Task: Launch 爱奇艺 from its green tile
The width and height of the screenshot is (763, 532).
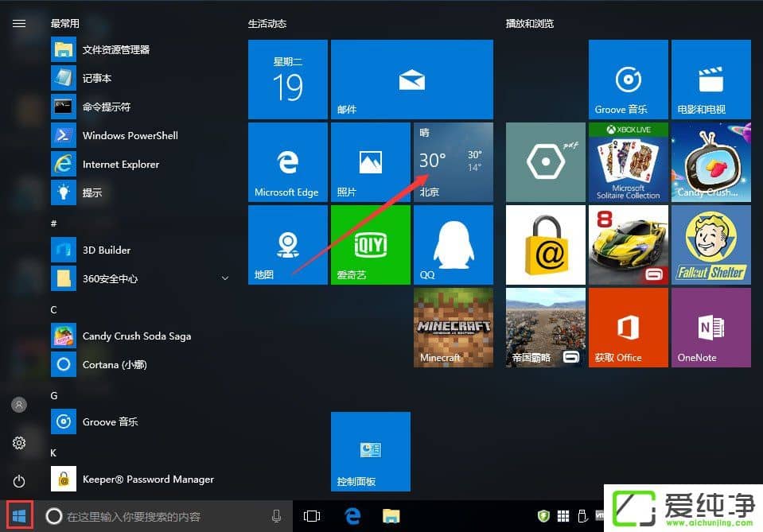Action: point(370,244)
